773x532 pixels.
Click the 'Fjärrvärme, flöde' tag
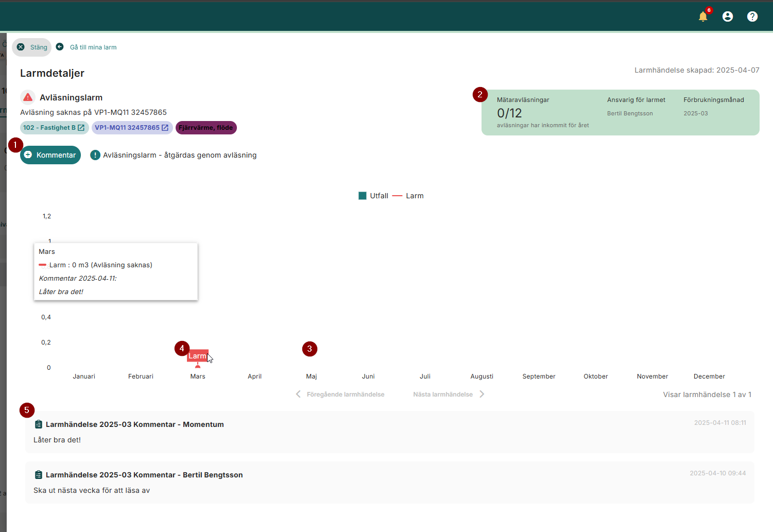206,128
